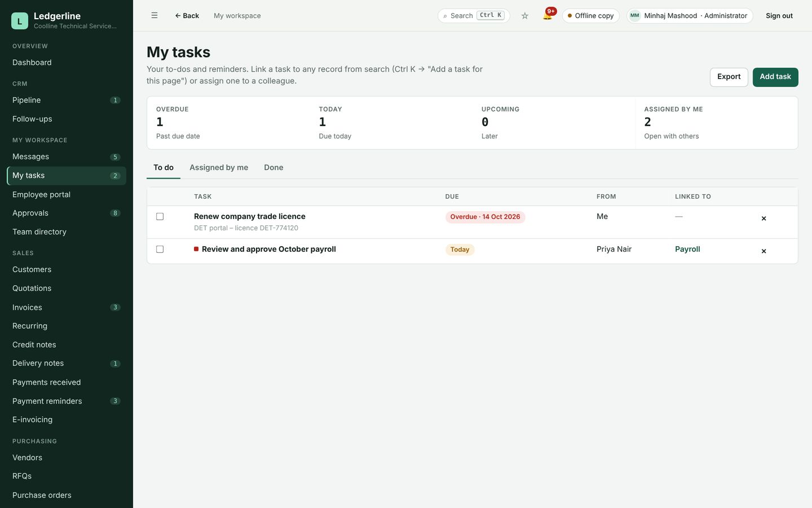Open Messages in My workspace
The width and height of the screenshot is (812, 508).
tap(67, 157)
